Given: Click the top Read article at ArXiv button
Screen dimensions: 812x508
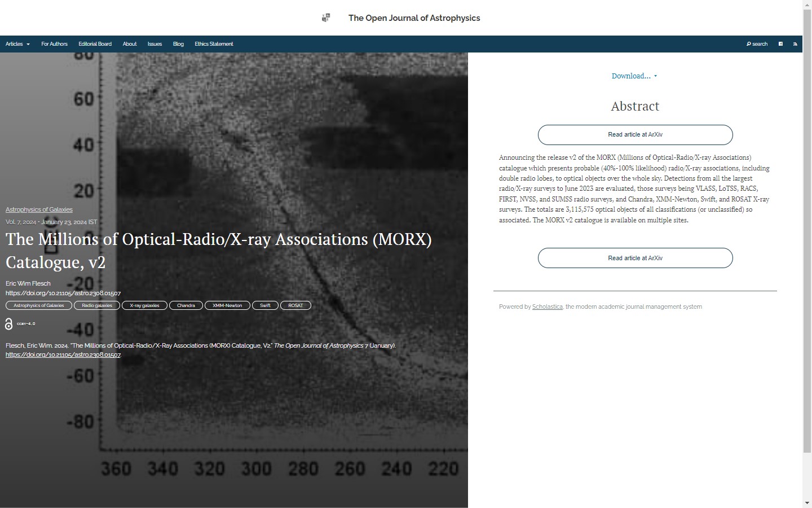Looking at the screenshot, I should (x=635, y=135).
